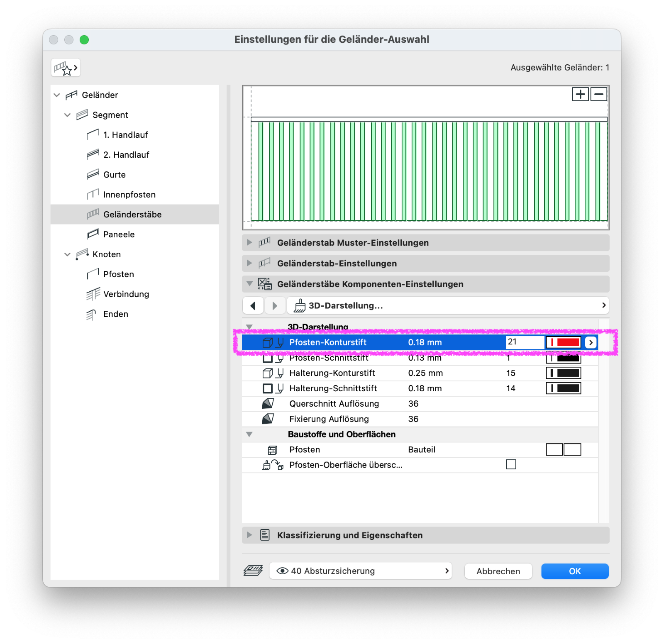Click the Pfosten-Oberfläche override icon
664x644 pixels.
tap(273, 465)
